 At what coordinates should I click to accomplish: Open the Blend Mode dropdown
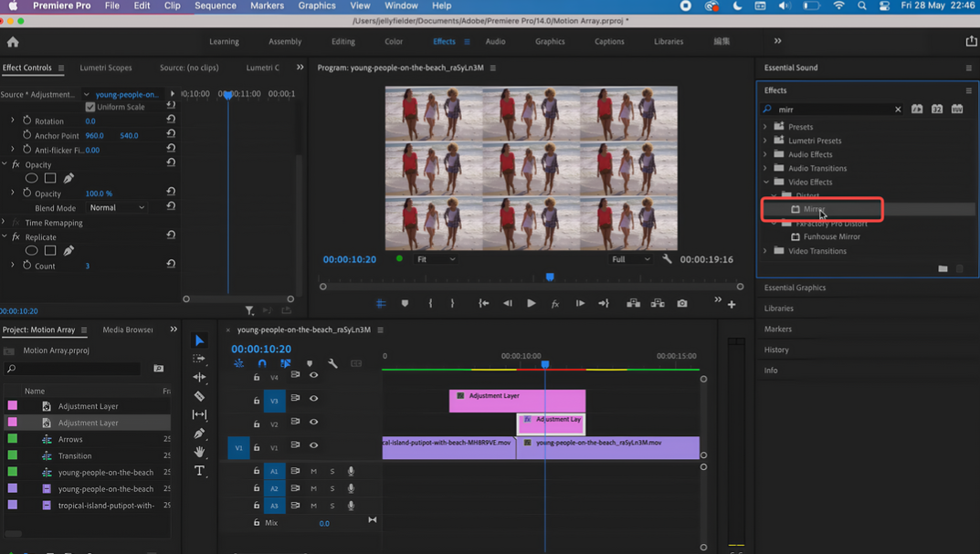click(117, 208)
